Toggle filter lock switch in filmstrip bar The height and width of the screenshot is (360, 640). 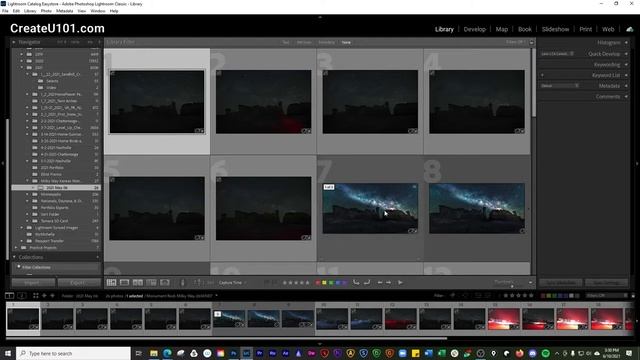tap(633, 296)
